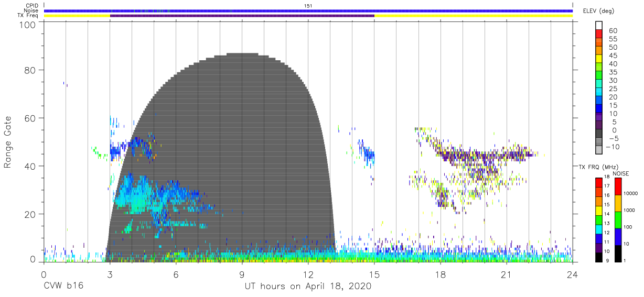Click the white top swatch of elevation colorbar

[599, 25]
